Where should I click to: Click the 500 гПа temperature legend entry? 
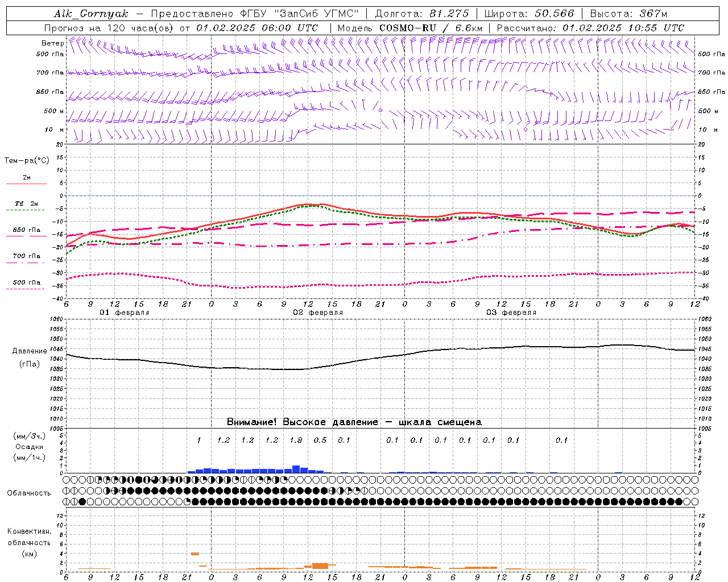click(27, 282)
